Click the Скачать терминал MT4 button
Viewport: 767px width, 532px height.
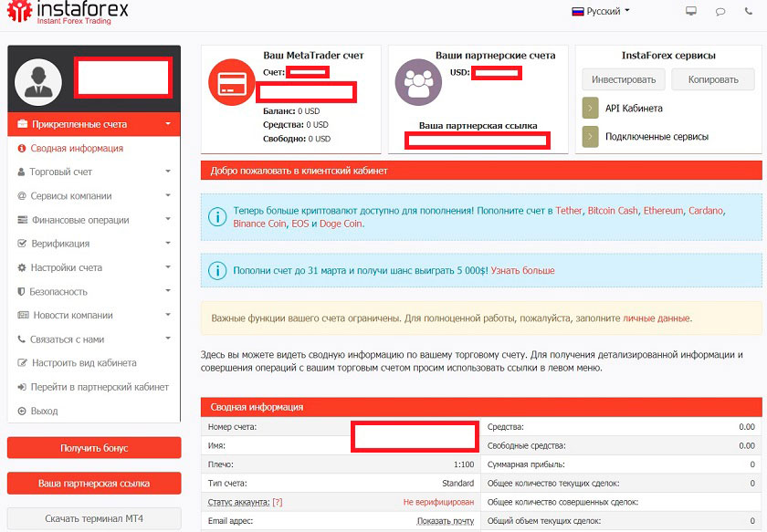point(94,518)
